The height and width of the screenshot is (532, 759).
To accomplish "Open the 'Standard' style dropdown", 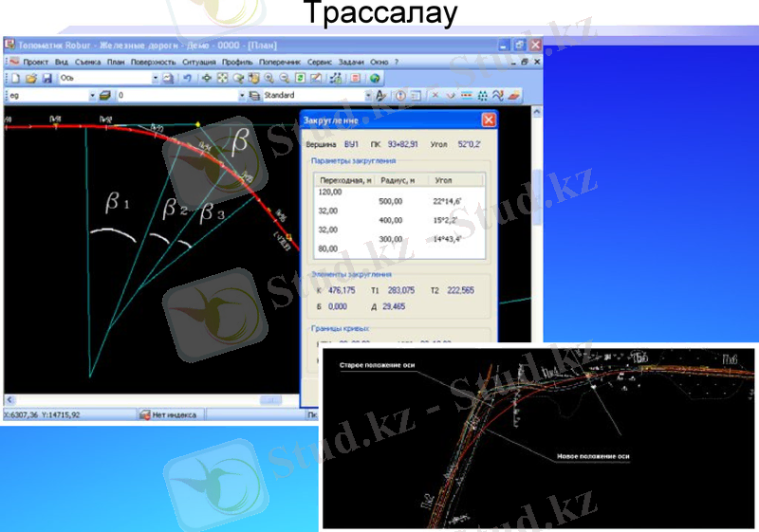I will (x=368, y=96).
